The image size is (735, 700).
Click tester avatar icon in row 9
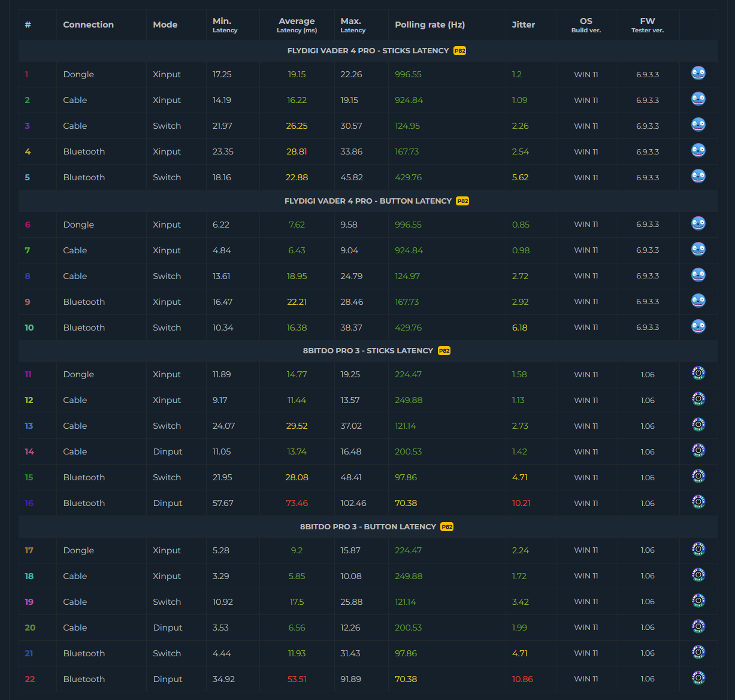[x=698, y=301]
